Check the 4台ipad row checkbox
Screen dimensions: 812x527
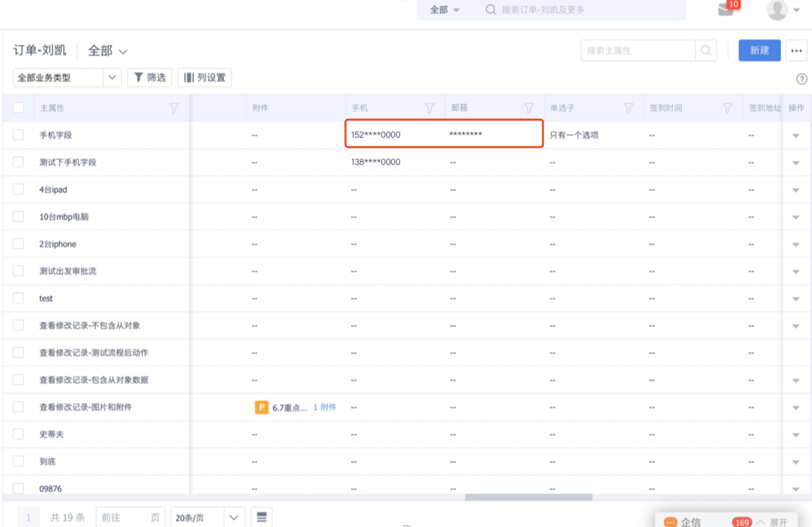[x=18, y=189]
